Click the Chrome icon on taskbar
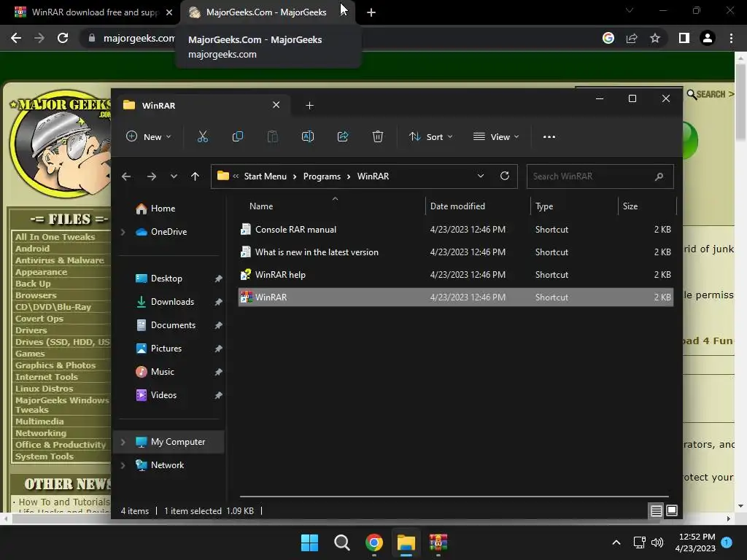This screenshot has width=747, height=560. (374, 542)
